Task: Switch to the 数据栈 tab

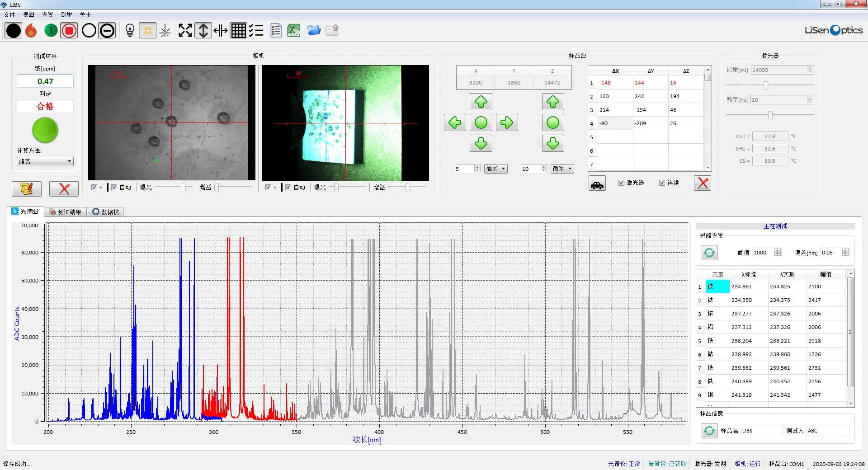Action: point(106,212)
